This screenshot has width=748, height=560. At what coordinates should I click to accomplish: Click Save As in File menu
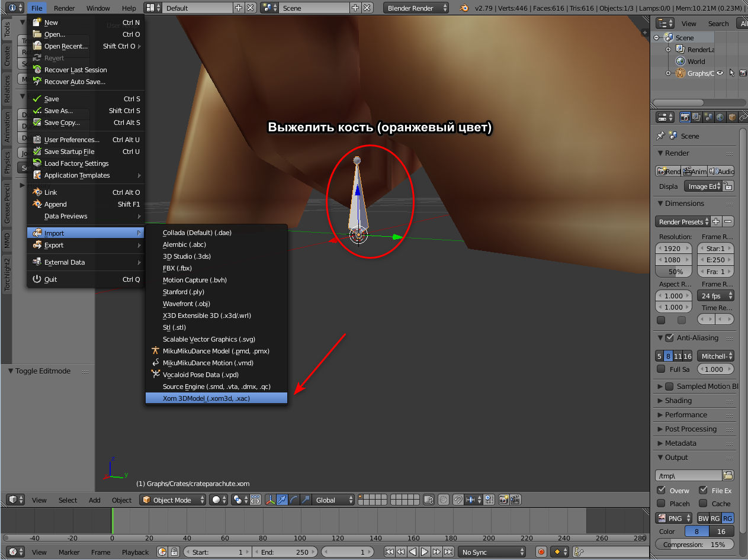point(85,111)
